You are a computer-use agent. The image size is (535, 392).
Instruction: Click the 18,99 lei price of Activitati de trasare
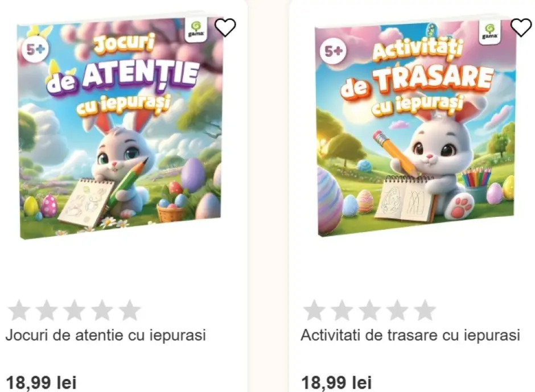(x=336, y=382)
